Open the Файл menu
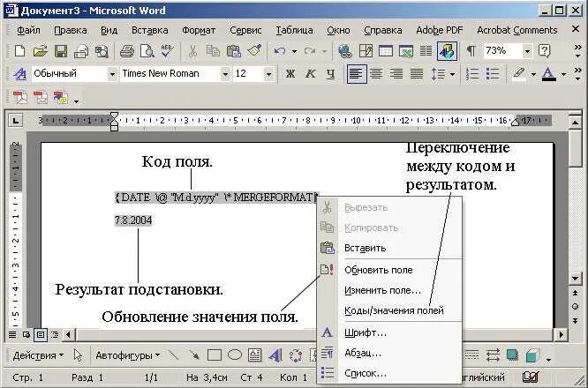The width and height of the screenshot is (588, 388). coord(28,30)
